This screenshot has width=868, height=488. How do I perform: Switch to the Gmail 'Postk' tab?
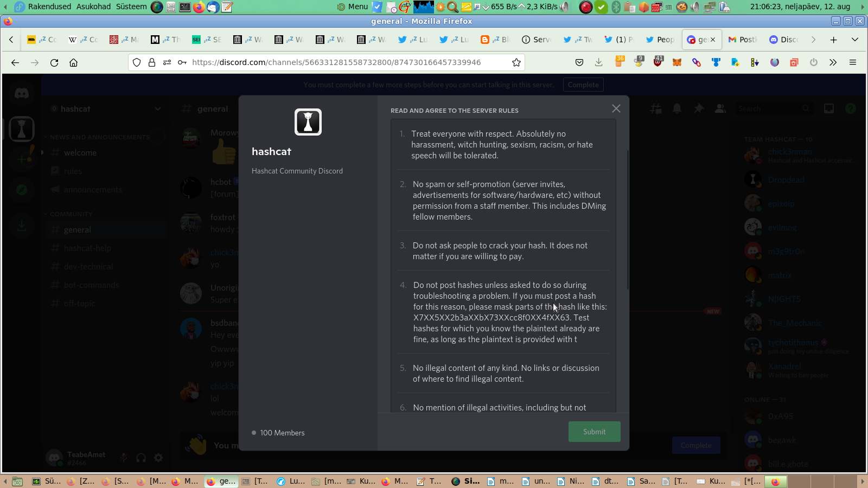point(742,40)
